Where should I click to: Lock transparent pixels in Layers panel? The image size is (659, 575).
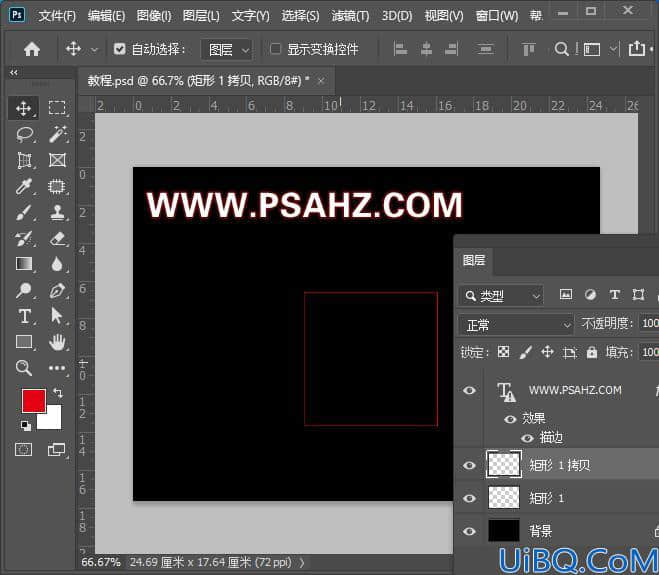coord(503,352)
